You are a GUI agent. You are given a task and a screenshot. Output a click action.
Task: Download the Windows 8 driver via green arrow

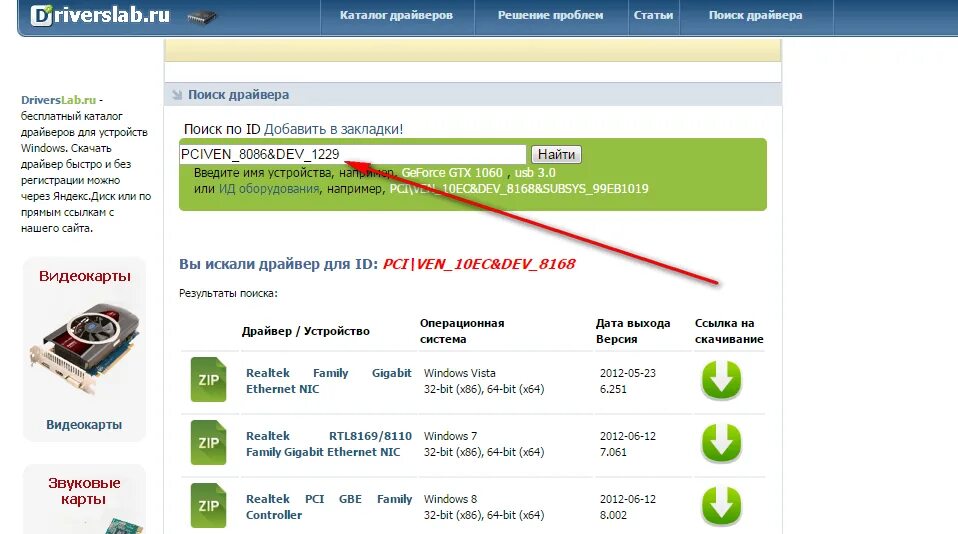coord(721,506)
